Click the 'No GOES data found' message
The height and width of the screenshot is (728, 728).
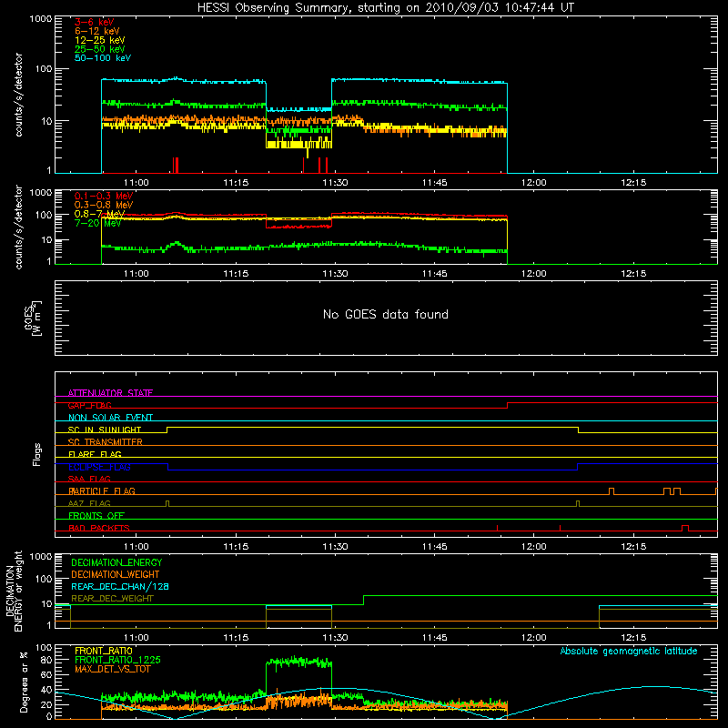point(385,314)
